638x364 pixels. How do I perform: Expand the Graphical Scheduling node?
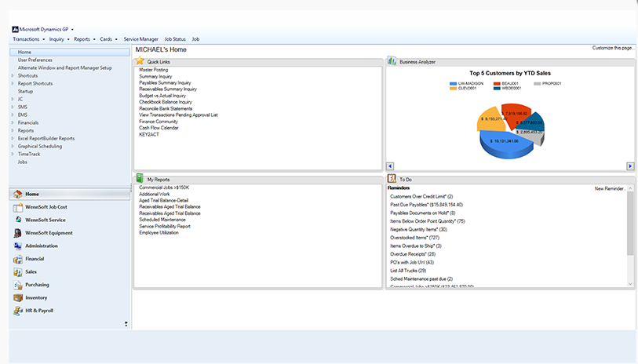13,146
